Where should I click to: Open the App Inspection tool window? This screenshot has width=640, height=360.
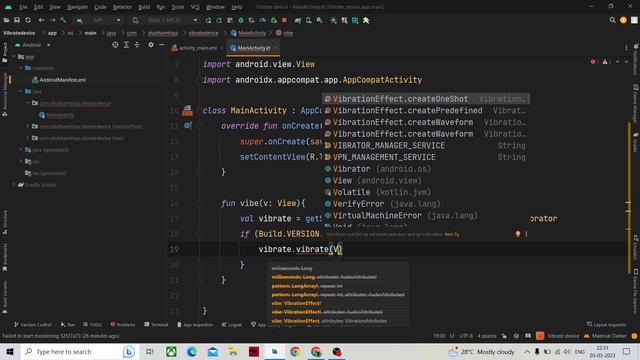click(195, 324)
